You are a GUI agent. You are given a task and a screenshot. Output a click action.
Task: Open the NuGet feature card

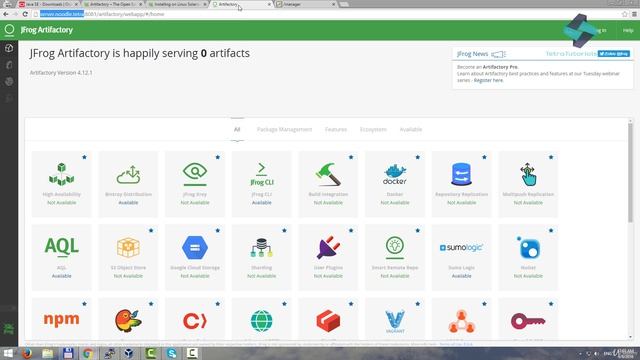point(528,258)
